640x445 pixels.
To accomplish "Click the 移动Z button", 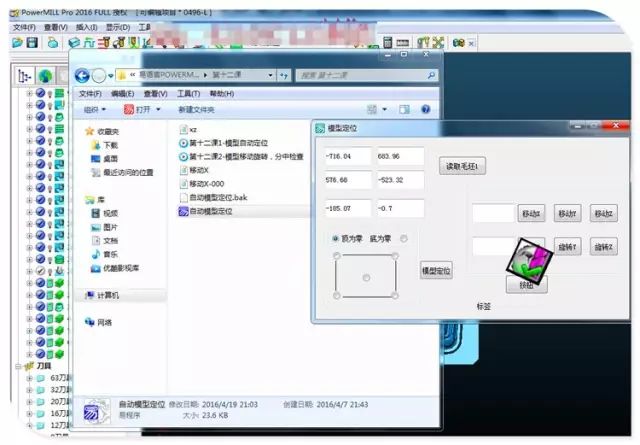I will tap(604, 214).
